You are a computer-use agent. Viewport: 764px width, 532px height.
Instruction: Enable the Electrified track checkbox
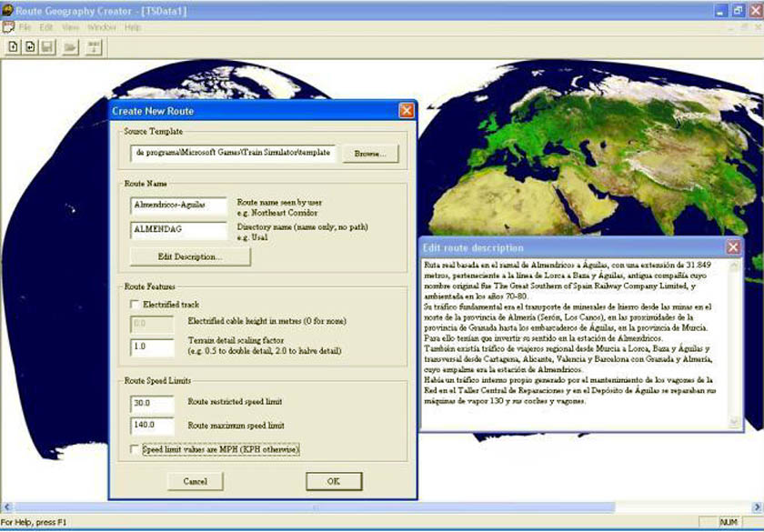(x=136, y=305)
